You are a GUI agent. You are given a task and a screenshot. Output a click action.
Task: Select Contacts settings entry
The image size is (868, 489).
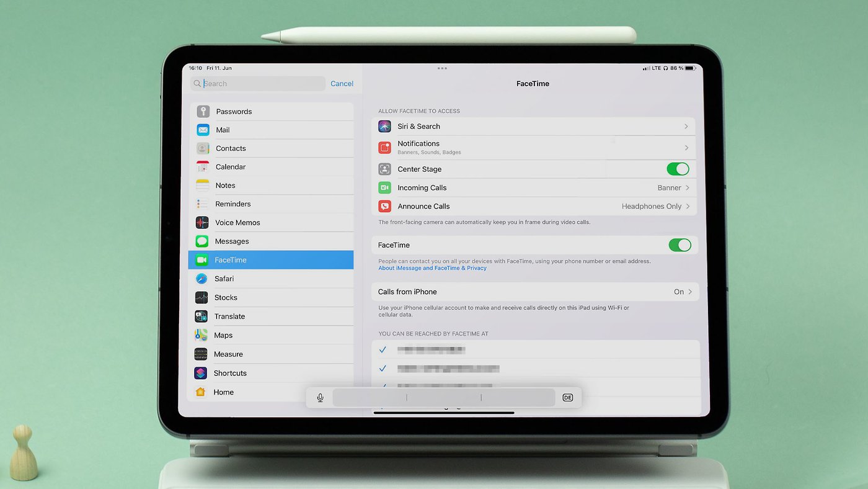pos(273,148)
